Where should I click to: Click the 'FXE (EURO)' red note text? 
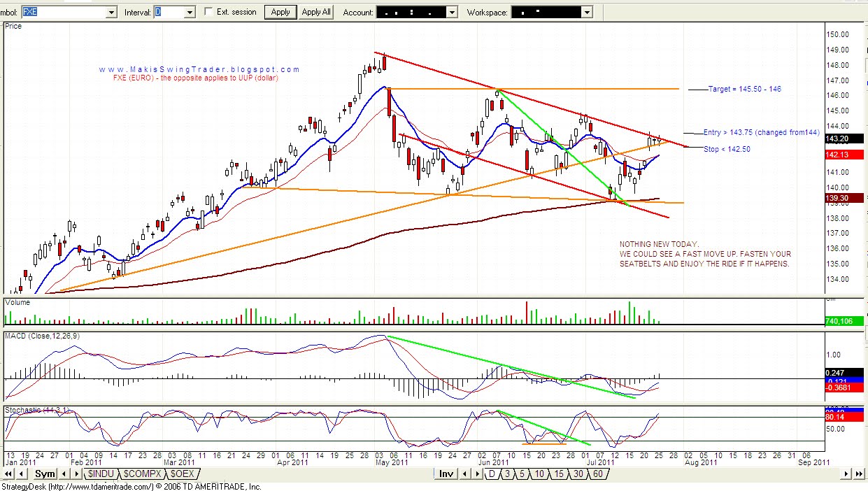tap(195, 78)
